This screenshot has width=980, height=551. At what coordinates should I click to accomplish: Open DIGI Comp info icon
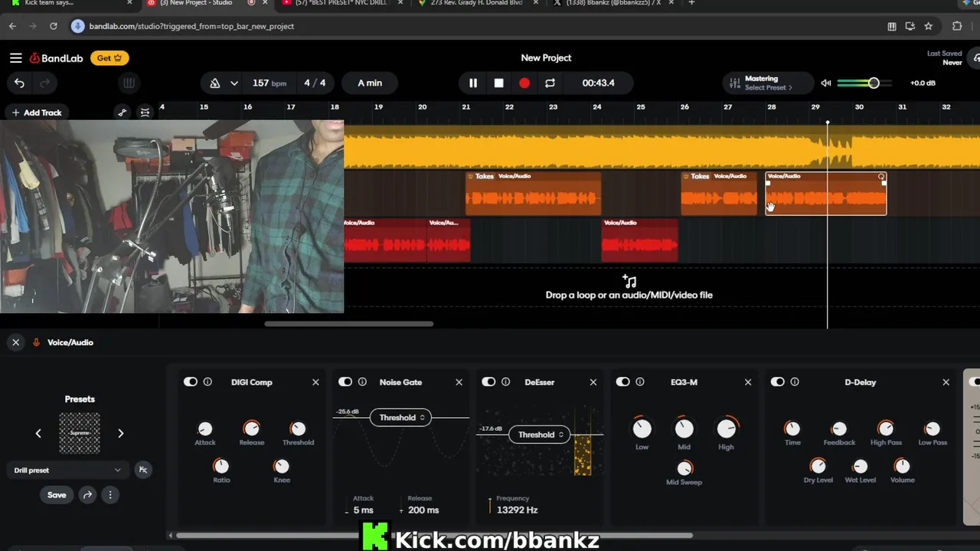pyautogui.click(x=207, y=382)
